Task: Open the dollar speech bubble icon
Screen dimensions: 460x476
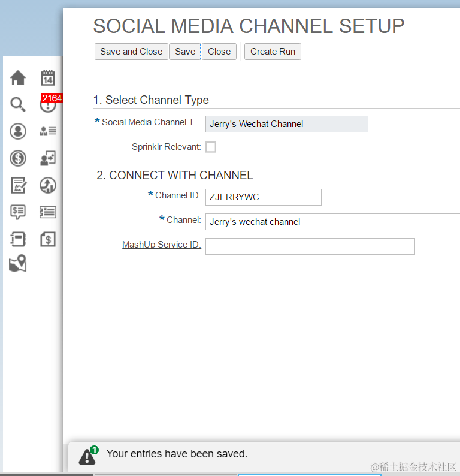Action: click(18, 212)
